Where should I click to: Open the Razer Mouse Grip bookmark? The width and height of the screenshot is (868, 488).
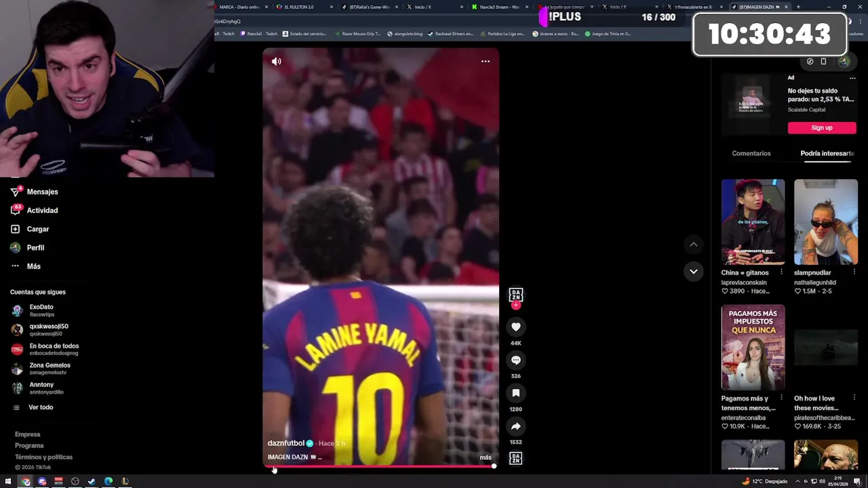pos(357,33)
